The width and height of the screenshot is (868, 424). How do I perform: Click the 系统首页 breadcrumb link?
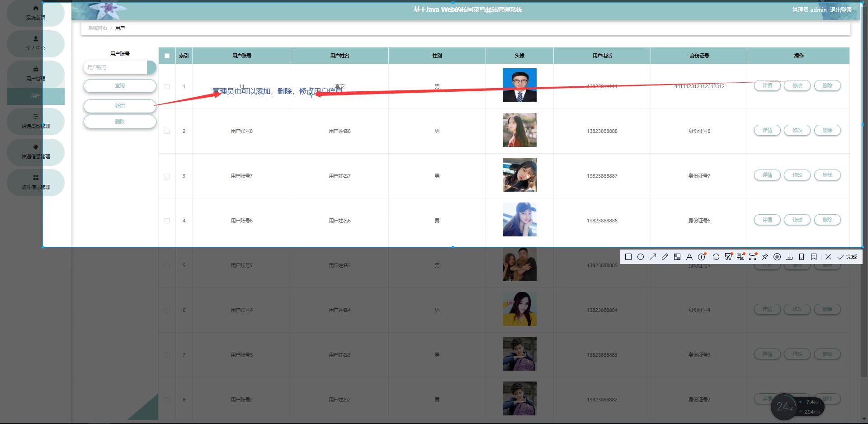tap(98, 28)
